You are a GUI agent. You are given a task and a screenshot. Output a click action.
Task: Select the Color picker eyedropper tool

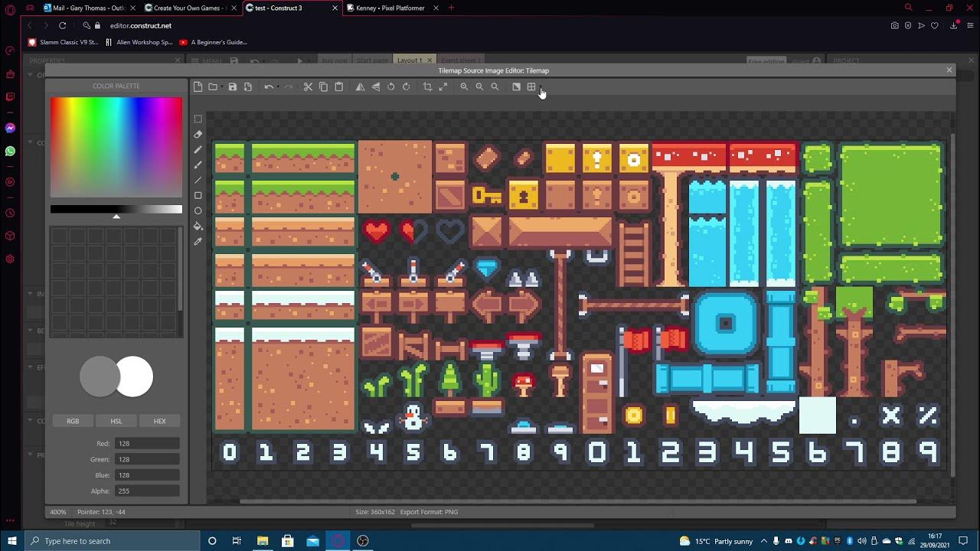point(198,241)
